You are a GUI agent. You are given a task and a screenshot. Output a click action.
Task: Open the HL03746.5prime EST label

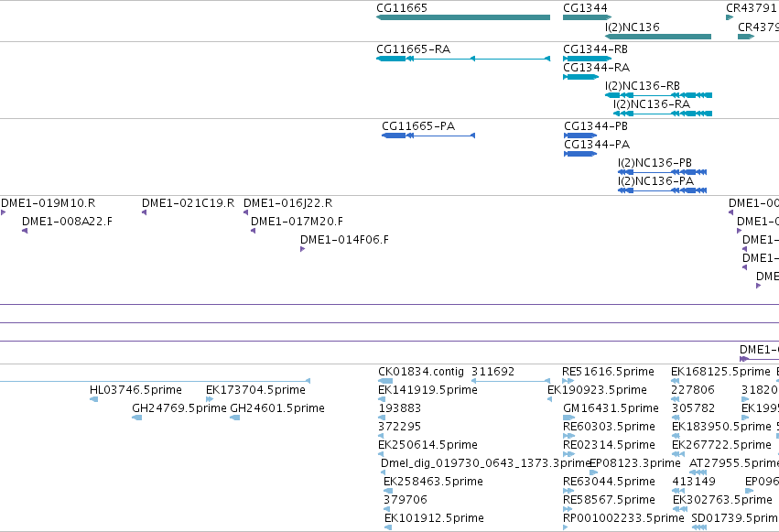pos(135,390)
